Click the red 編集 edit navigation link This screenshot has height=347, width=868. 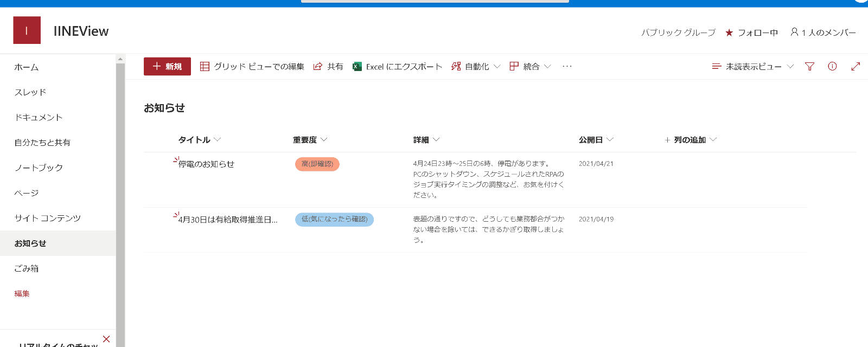[22, 293]
